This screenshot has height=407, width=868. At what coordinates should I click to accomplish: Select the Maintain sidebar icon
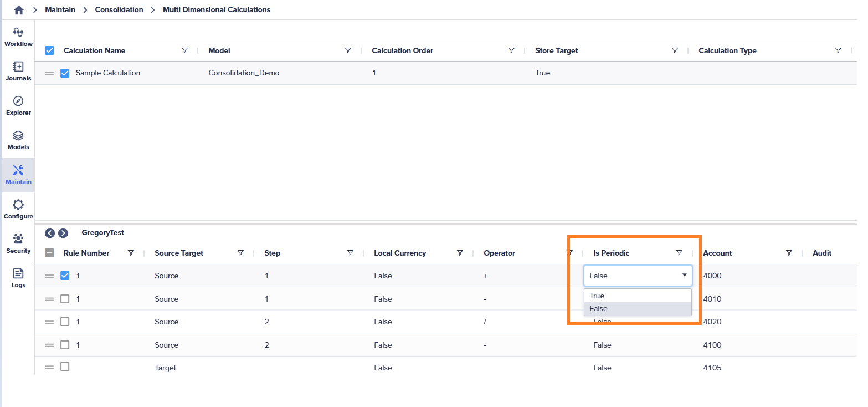pyautogui.click(x=18, y=175)
